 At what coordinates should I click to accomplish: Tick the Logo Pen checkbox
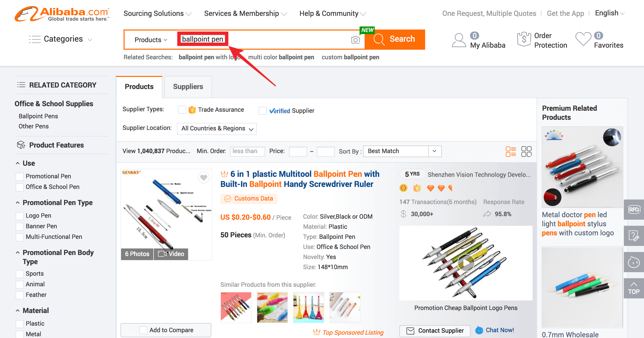pos(20,216)
